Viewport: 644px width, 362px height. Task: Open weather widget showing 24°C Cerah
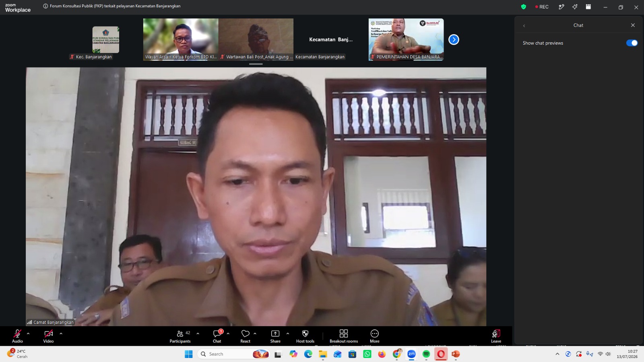tap(17, 354)
